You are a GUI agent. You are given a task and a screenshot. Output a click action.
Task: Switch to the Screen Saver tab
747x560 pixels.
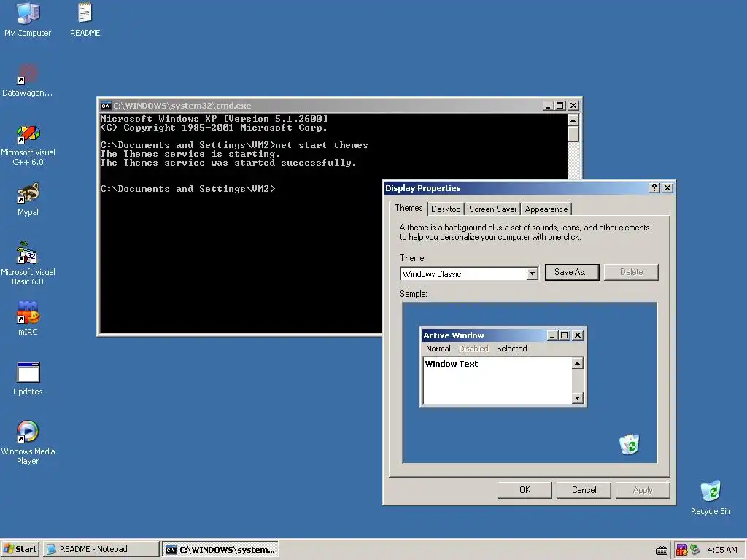pyautogui.click(x=492, y=209)
